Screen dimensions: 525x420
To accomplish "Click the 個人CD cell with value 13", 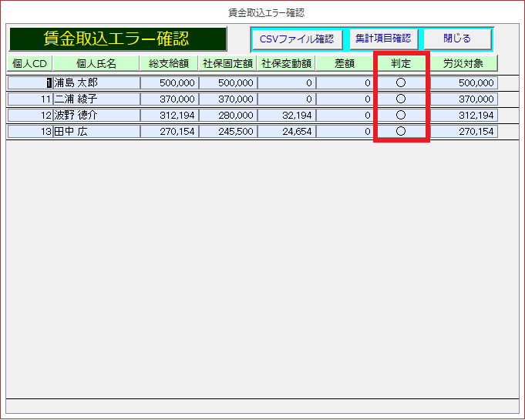I will (x=29, y=132).
